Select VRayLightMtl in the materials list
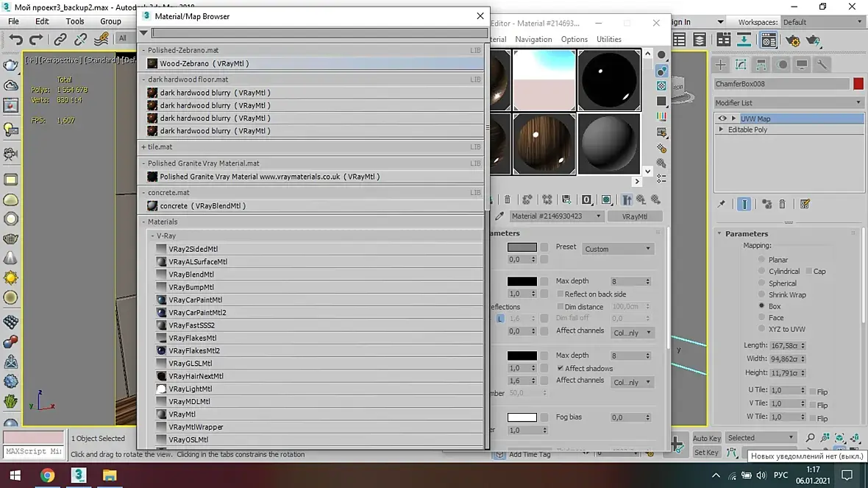 [x=319, y=389]
